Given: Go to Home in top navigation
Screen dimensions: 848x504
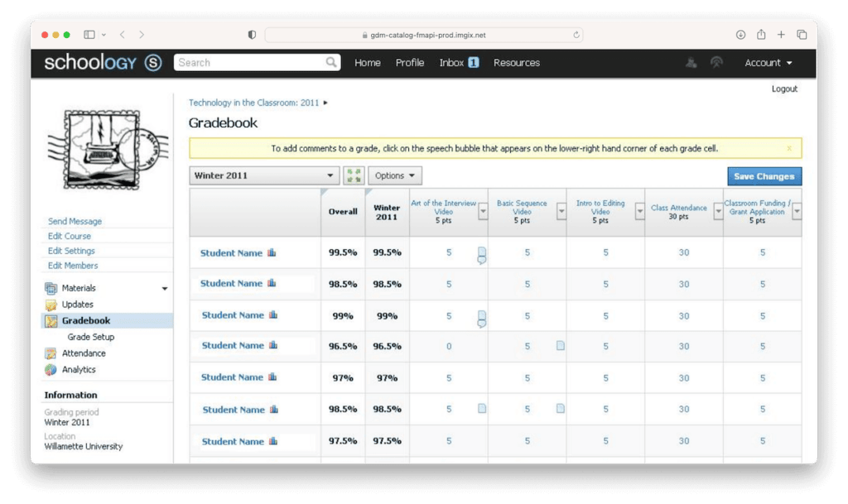Looking at the screenshot, I should point(368,63).
